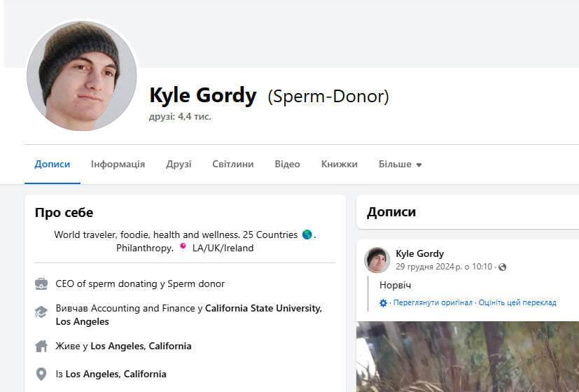Open the Друзі tab
This screenshot has height=392, width=579.
point(179,164)
